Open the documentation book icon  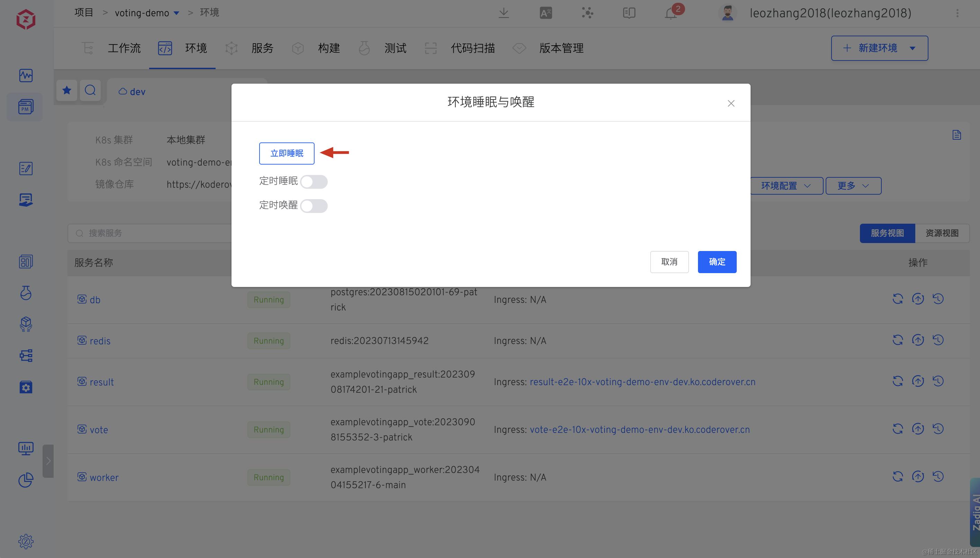[629, 13]
